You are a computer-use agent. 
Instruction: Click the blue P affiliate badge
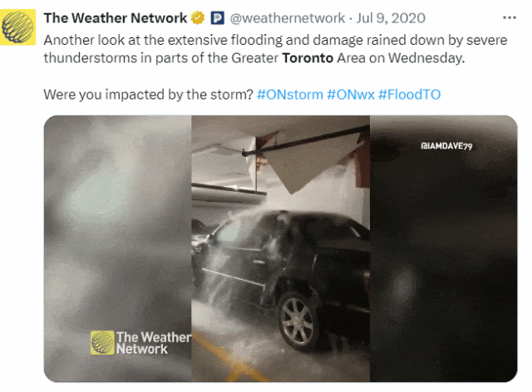pos(217,18)
